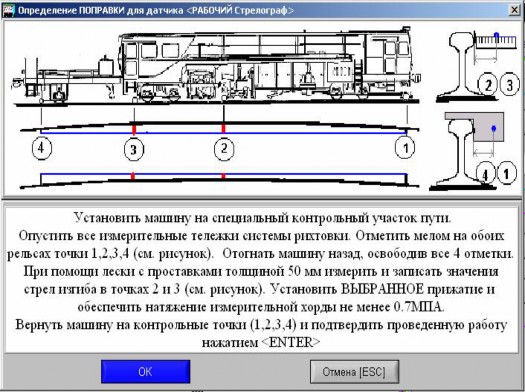The width and height of the screenshot is (525, 392).
Task: Click the text line starting "Опустить все измерительные тележки"
Action: [x=261, y=236]
